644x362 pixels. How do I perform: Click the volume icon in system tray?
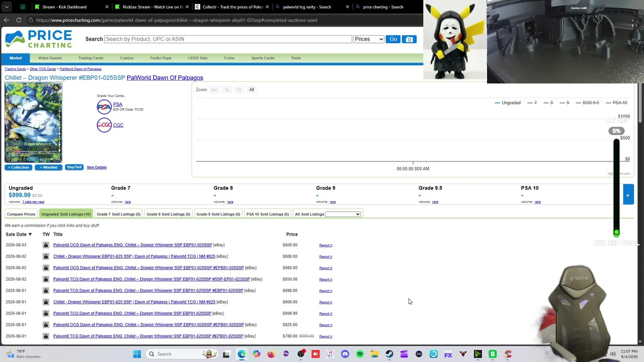[613, 354]
